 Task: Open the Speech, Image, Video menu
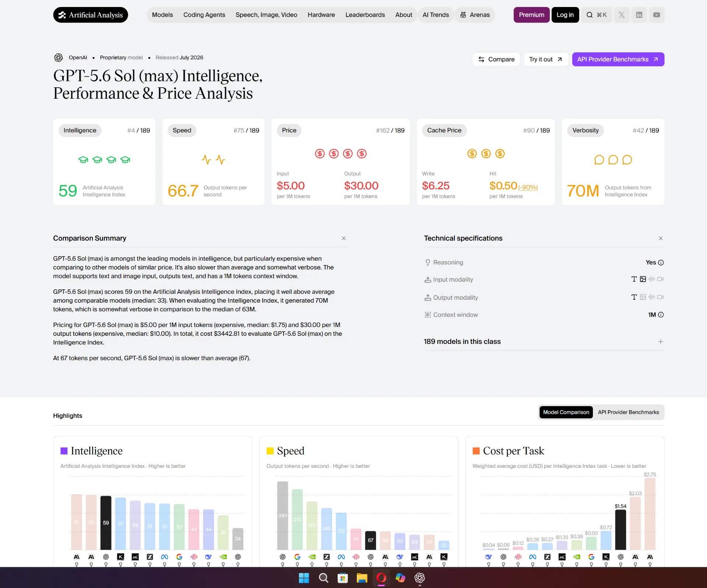pos(266,15)
